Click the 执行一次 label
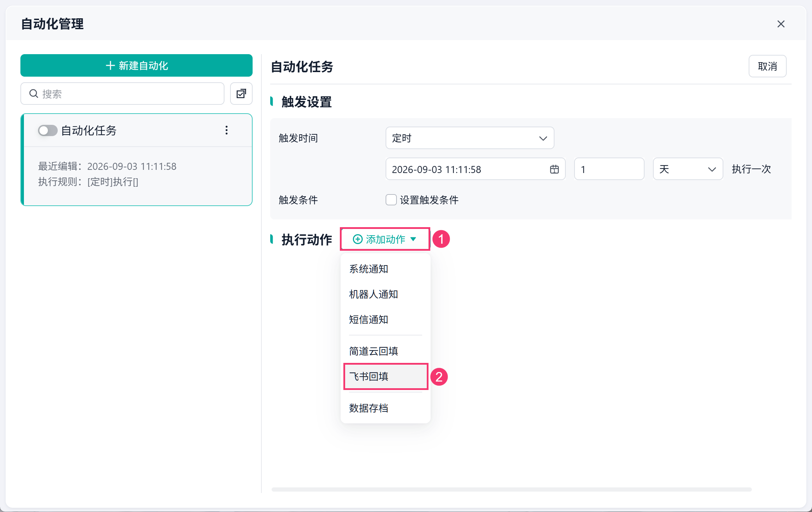The height and width of the screenshot is (512, 812). tap(751, 169)
